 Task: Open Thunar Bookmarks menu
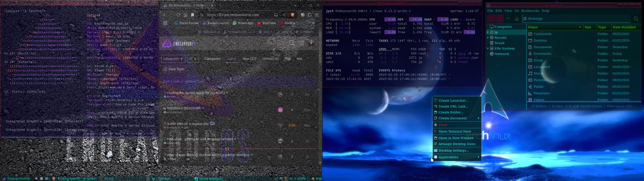pyautogui.click(x=530, y=11)
